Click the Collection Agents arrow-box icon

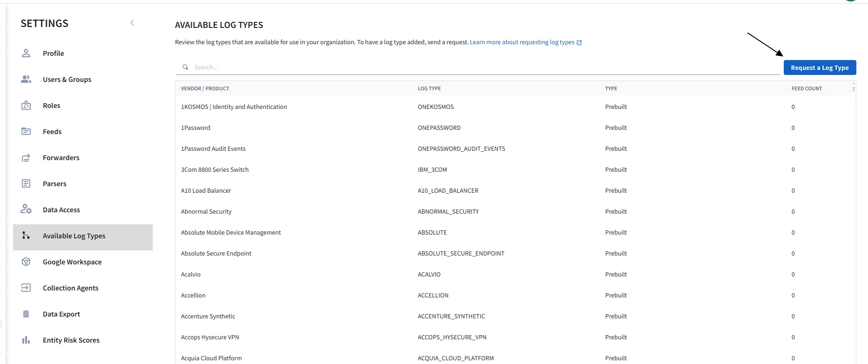point(26,288)
